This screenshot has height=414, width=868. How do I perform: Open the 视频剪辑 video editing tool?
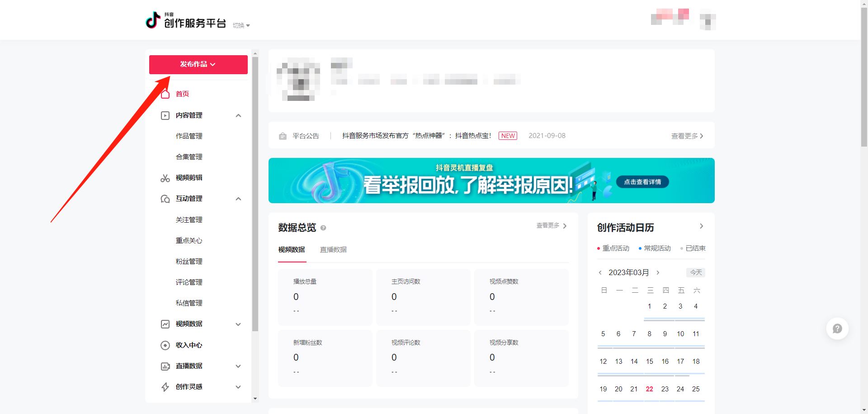coord(189,178)
